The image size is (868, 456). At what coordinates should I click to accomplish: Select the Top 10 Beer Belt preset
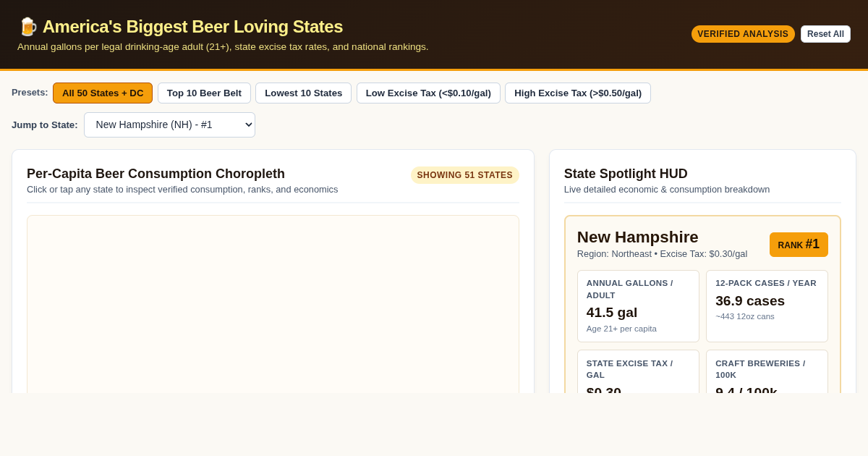pos(204,93)
